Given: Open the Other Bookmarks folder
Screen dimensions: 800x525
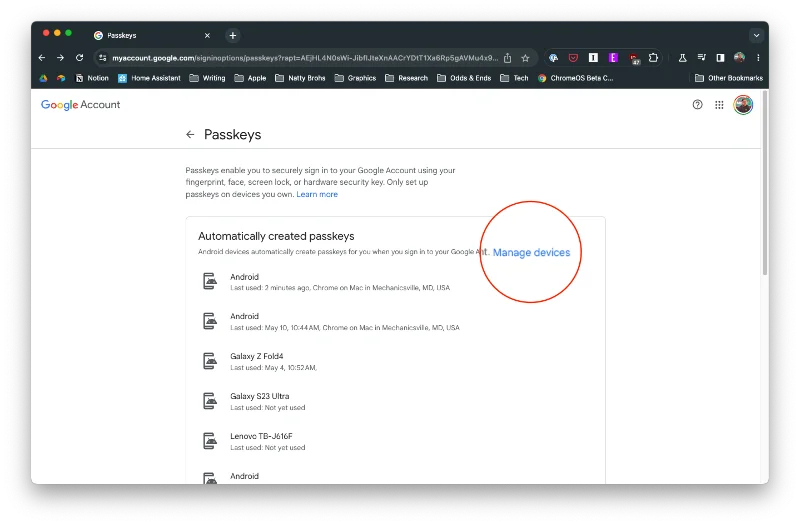Looking at the screenshot, I should tap(728, 78).
